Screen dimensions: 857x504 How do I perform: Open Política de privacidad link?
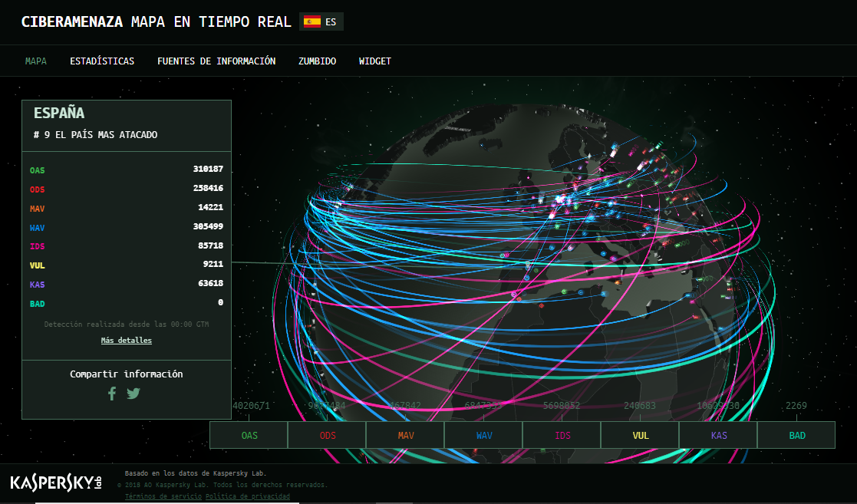pyautogui.click(x=248, y=496)
